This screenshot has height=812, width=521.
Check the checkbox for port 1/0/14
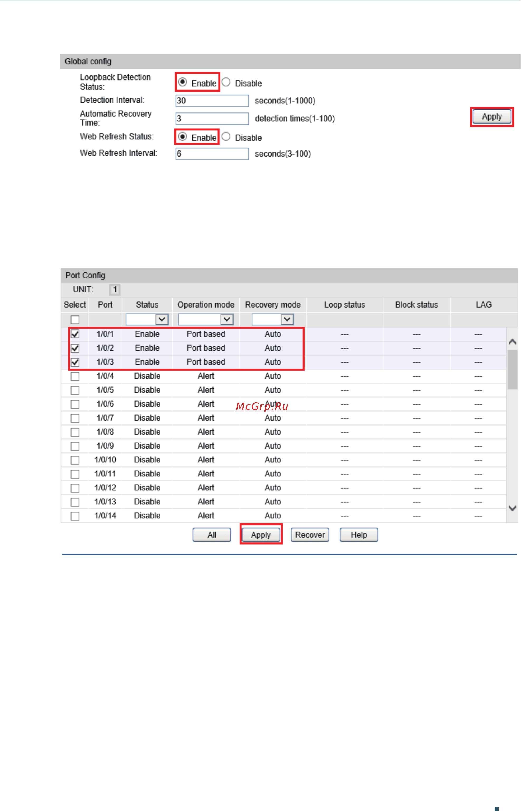point(75,516)
